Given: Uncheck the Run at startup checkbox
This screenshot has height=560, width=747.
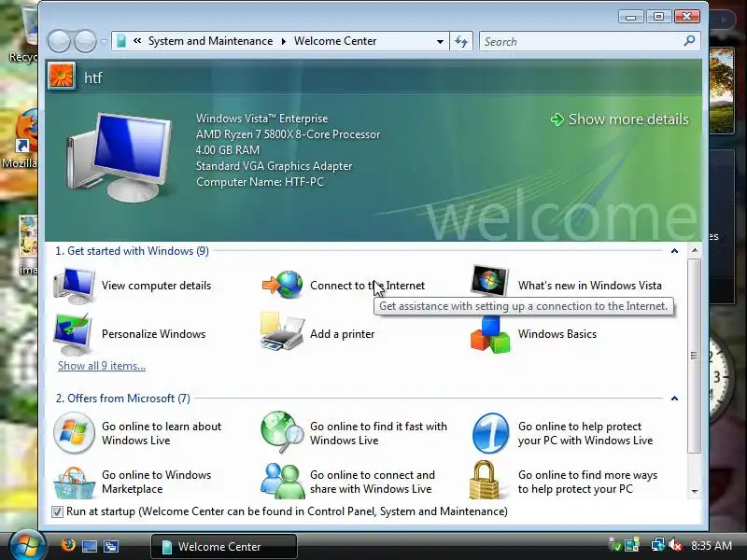Looking at the screenshot, I should click(x=57, y=511).
